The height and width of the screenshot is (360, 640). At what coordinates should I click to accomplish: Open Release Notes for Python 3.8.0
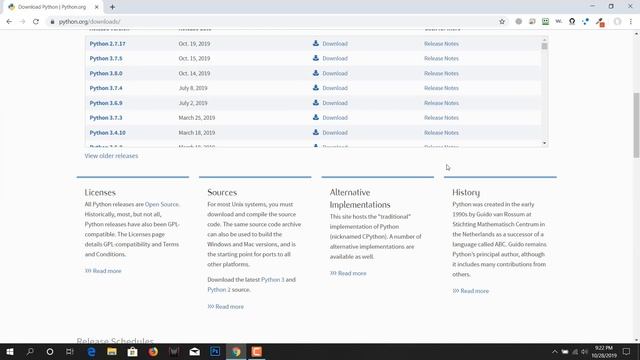(x=441, y=73)
